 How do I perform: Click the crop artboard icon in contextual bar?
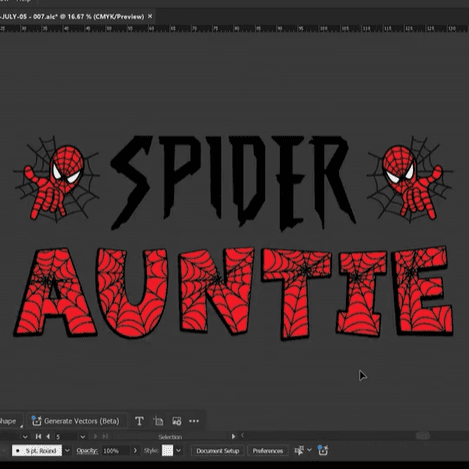pos(158,421)
